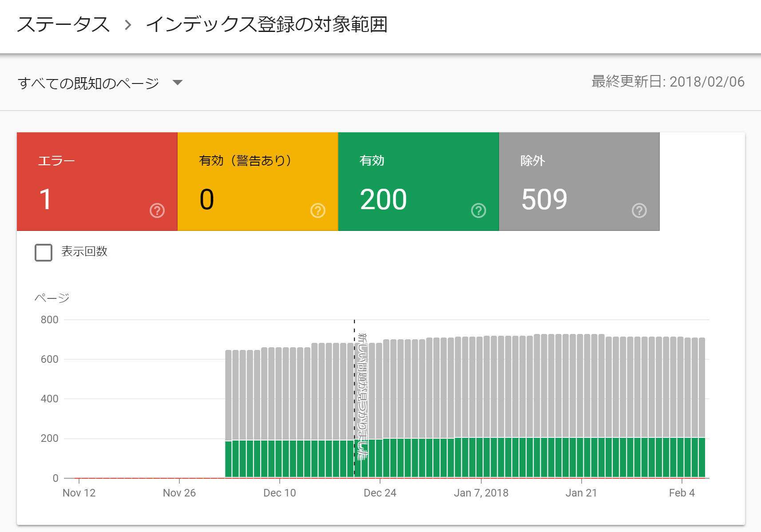
Task: Click the 表示回数 label text
Action: click(x=84, y=251)
